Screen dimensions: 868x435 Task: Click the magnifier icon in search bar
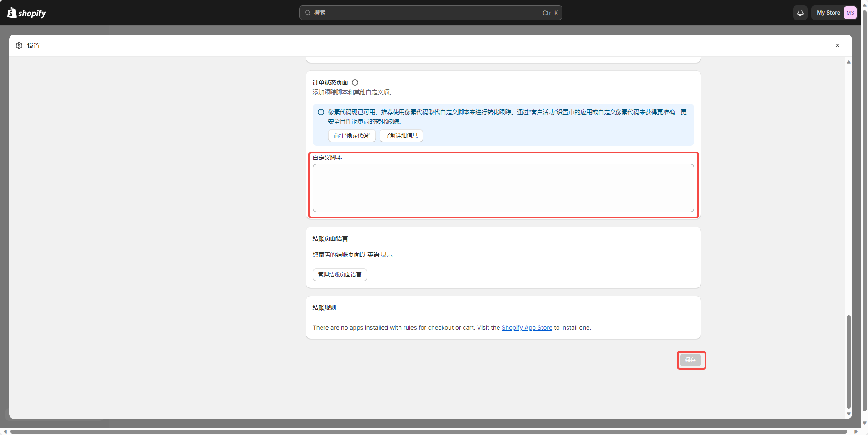308,13
